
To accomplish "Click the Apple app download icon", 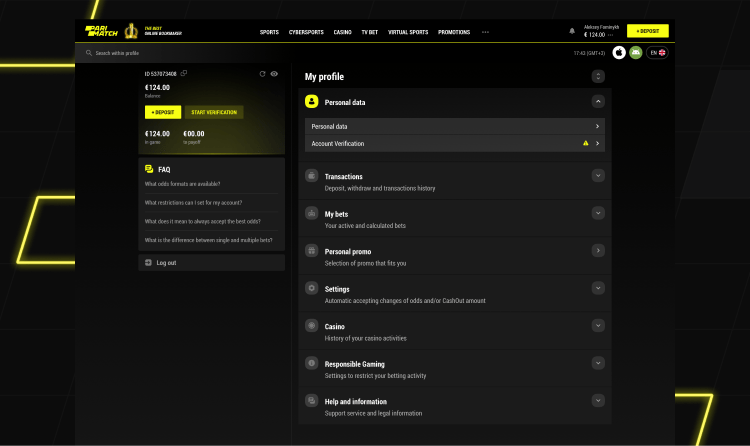I will 619,52.
